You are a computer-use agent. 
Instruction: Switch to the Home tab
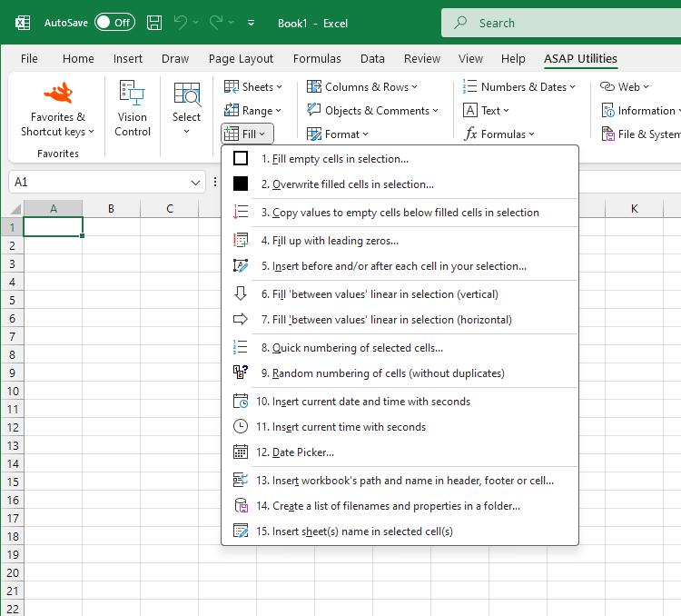pos(78,59)
